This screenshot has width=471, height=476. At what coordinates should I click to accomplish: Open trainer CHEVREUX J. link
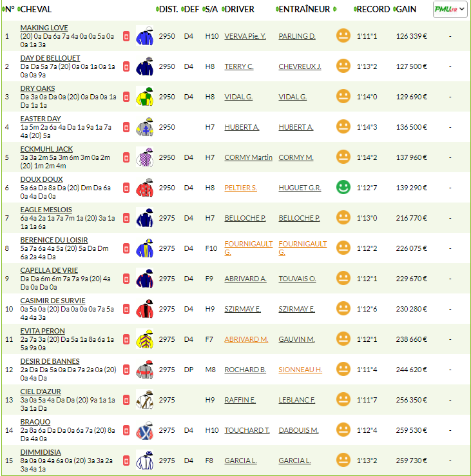coord(300,66)
